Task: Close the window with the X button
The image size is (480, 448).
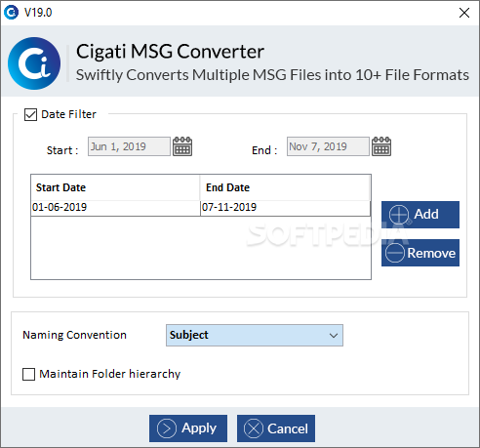Action: [x=464, y=13]
